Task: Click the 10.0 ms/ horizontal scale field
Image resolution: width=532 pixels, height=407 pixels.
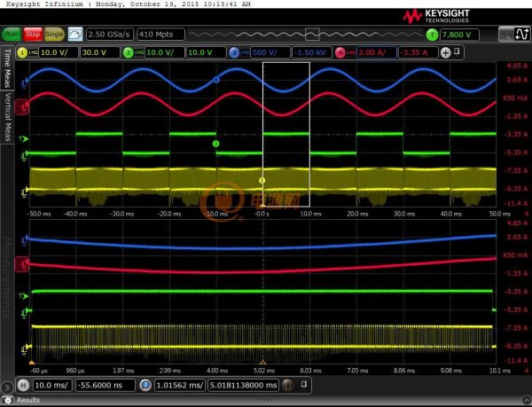Action: tap(52, 386)
